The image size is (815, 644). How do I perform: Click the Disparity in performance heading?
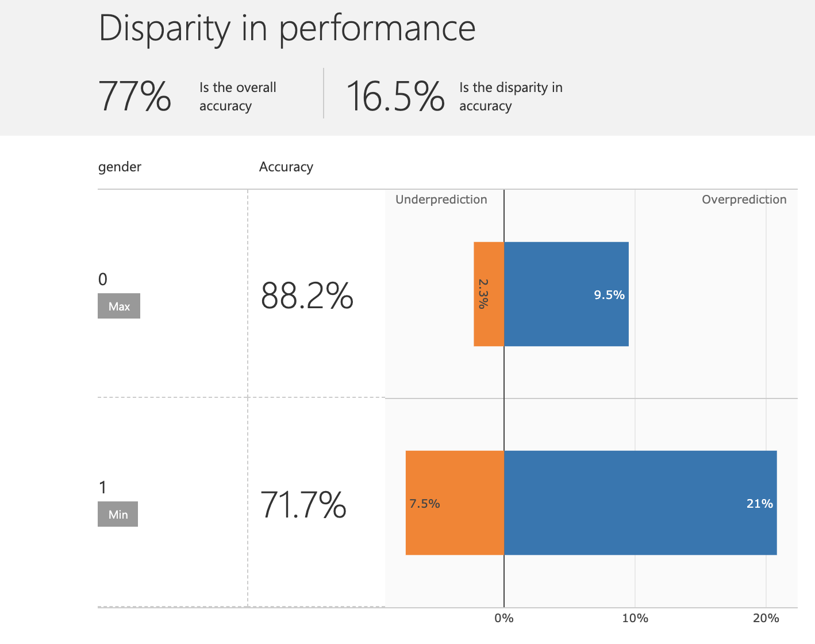tap(287, 28)
